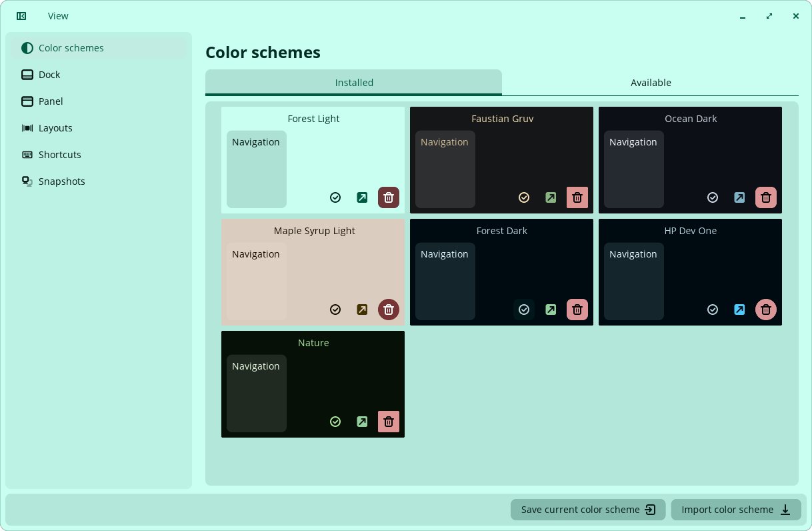Image resolution: width=812 pixels, height=531 pixels.
Task: Switch to the Installed tab
Action: click(x=353, y=83)
